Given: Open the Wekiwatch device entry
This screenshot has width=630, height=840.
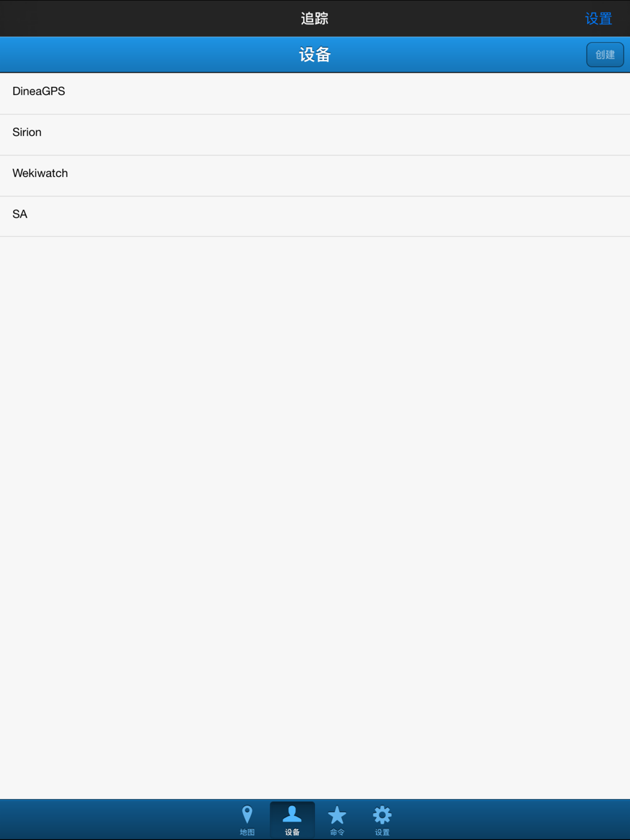Looking at the screenshot, I should [315, 176].
